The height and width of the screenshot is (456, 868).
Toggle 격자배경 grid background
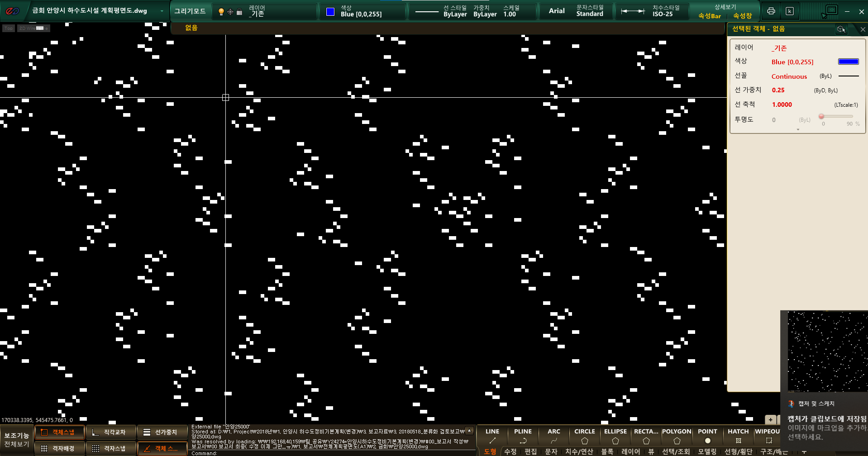(x=60, y=448)
